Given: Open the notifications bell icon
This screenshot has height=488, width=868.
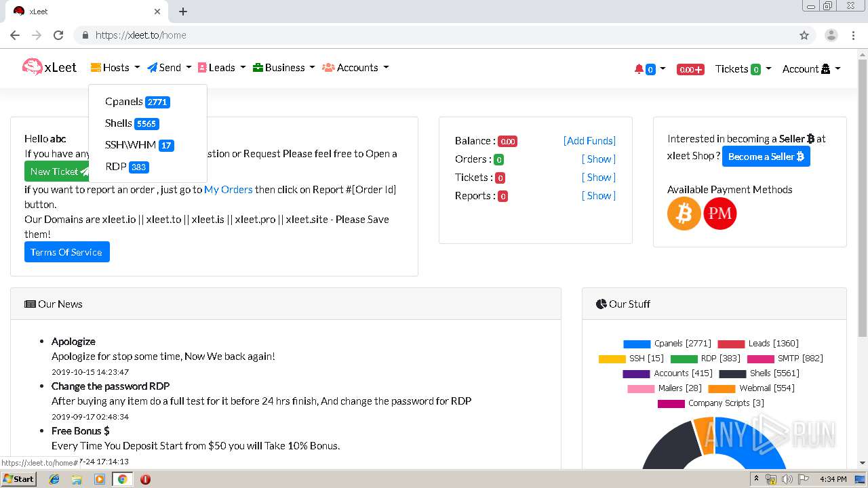Looking at the screenshot, I should (650, 68).
